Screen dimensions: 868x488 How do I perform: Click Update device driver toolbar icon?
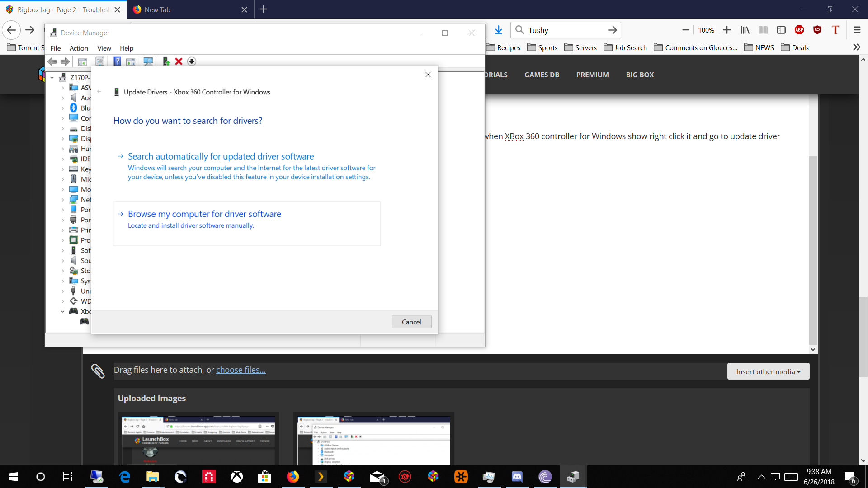pos(166,61)
